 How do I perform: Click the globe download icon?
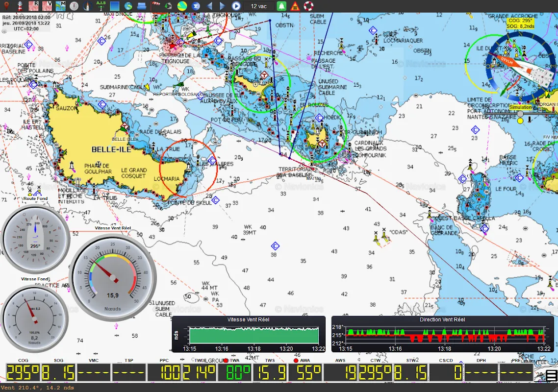click(x=128, y=6)
